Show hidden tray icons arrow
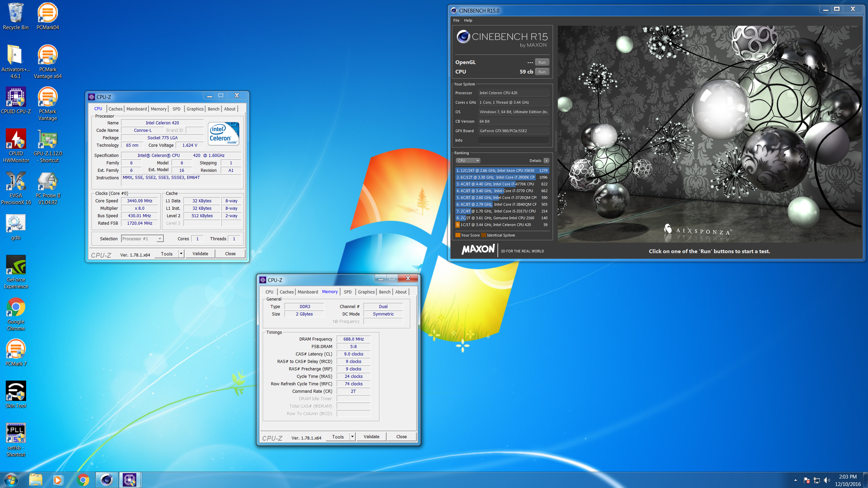The image size is (868, 488). 795,480
